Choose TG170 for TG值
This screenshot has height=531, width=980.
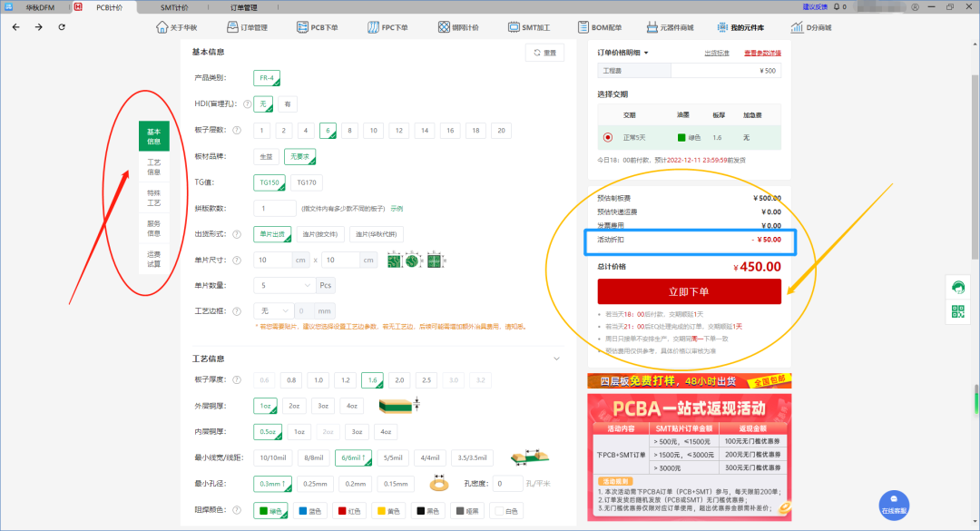pos(307,182)
